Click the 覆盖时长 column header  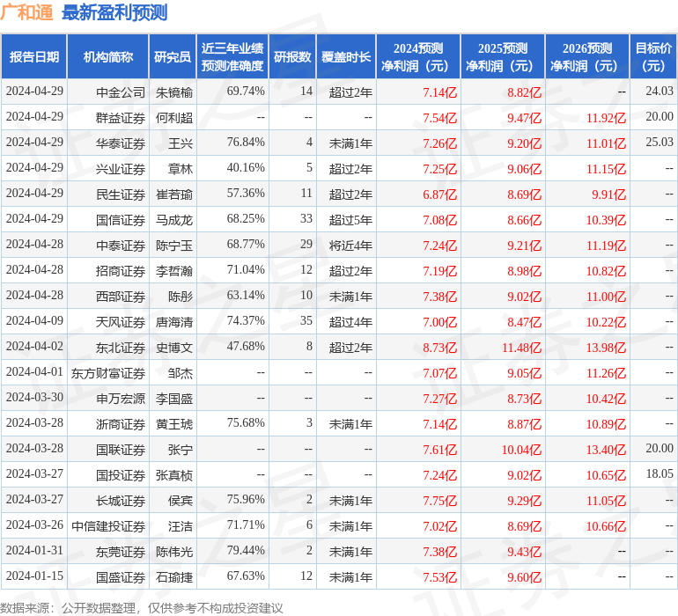pyautogui.click(x=346, y=56)
